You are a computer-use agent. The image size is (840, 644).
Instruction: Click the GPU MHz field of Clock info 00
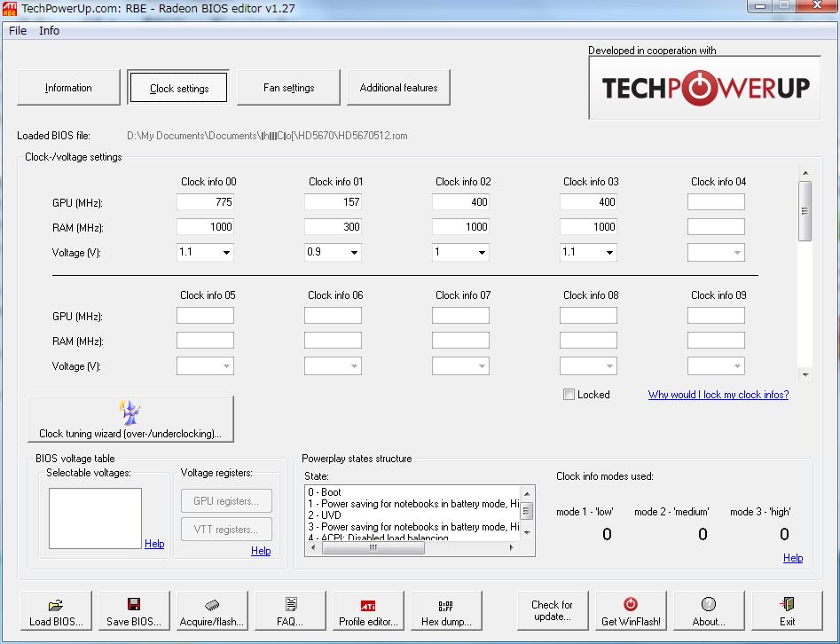[x=205, y=202]
